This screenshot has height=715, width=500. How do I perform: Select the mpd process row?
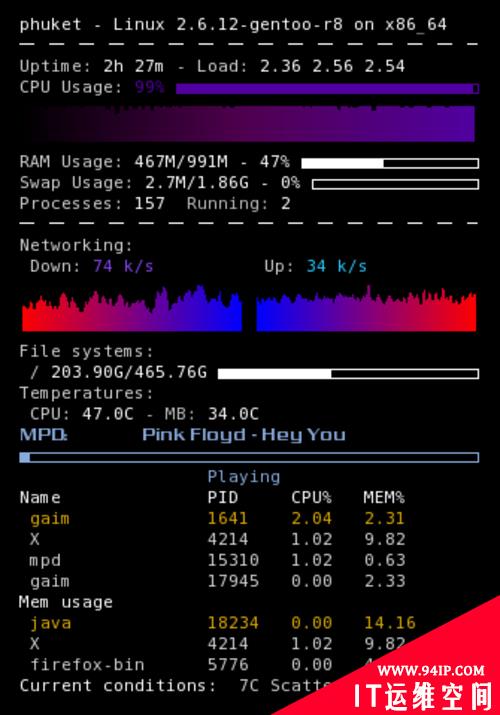click(x=217, y=560)
